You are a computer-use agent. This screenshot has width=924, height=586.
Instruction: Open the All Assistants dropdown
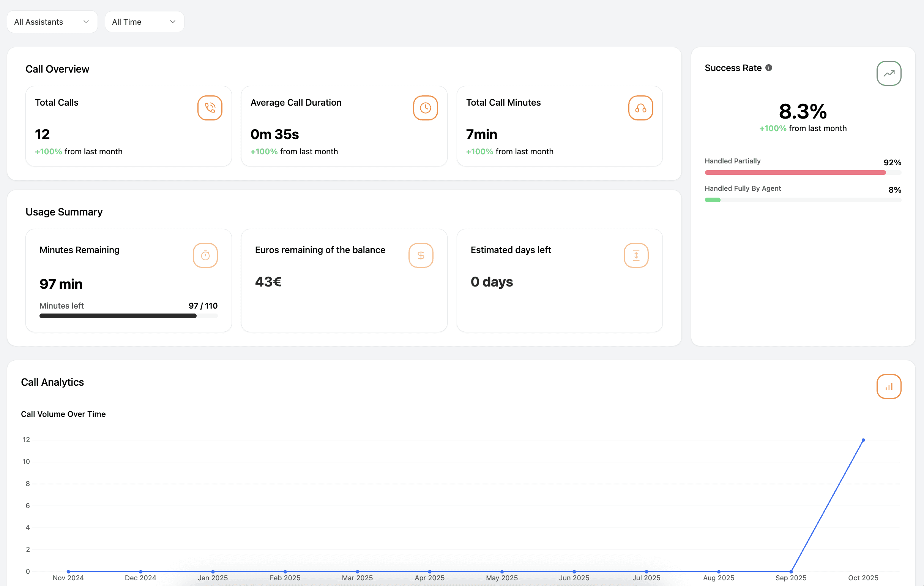[52, 22]
